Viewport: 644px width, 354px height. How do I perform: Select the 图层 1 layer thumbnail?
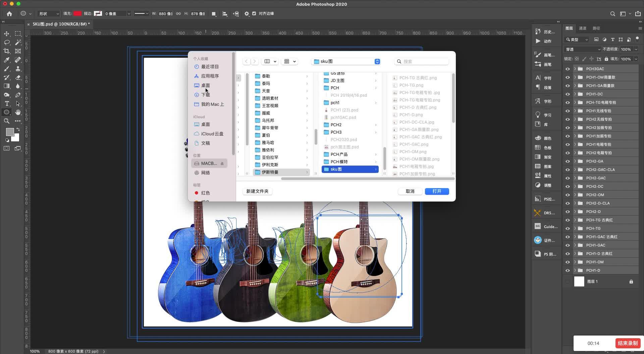pyautogui.click(x=579, y=281)
